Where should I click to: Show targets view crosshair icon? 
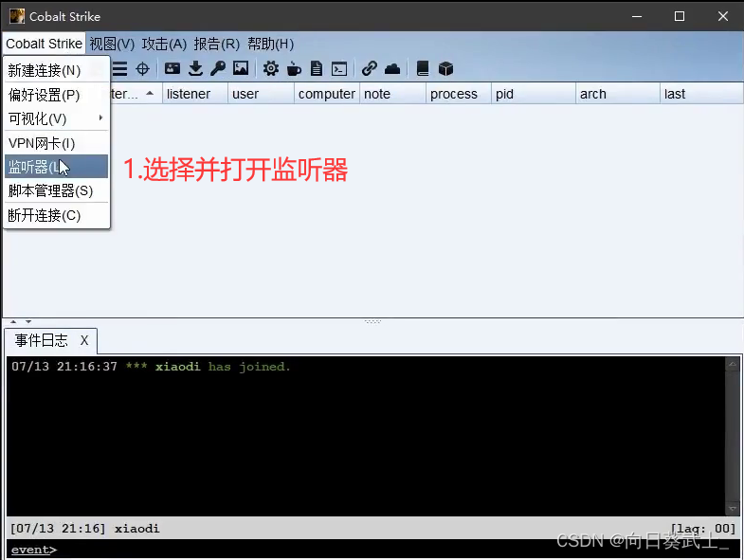pos(142,69)
